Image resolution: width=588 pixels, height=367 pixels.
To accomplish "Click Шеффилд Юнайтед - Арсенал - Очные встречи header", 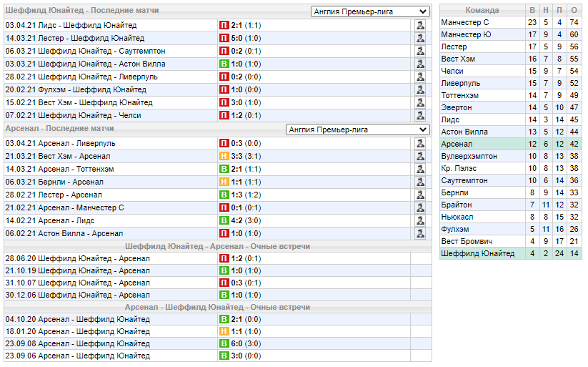I will (x=217, y=246).
